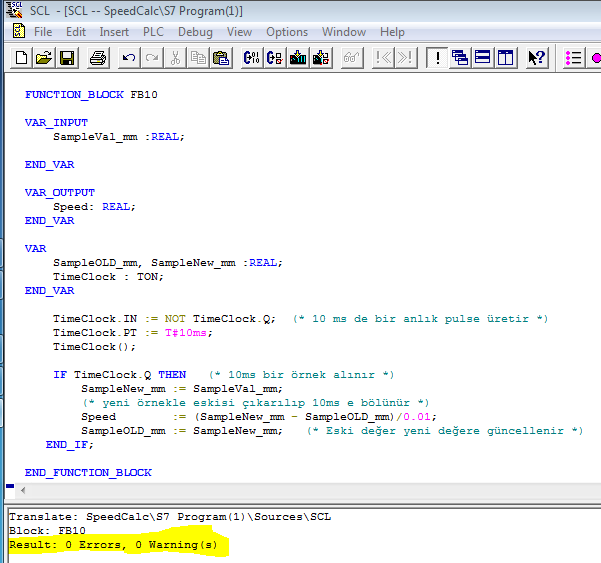
Task: Click the Copy icon in toolbar
Action: pos(198,58)
